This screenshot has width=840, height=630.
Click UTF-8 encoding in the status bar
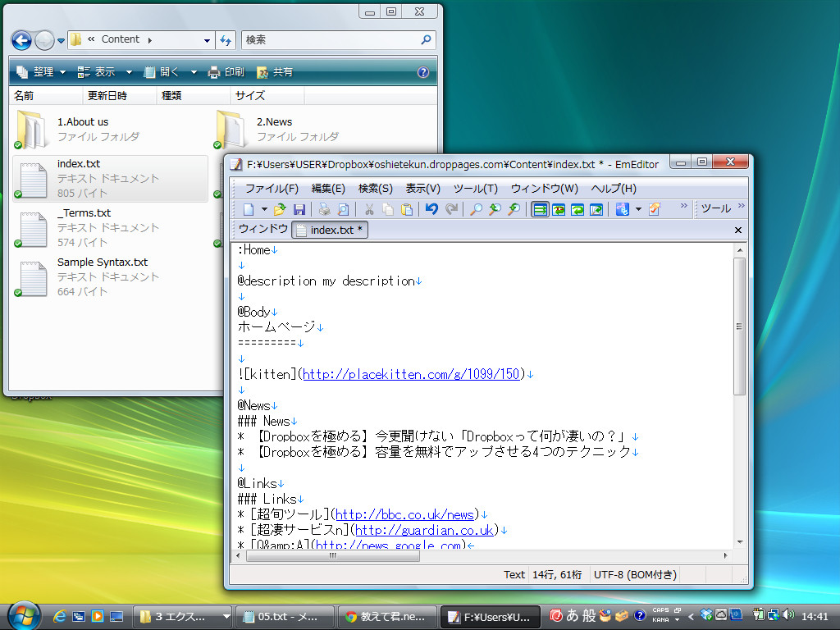click(x=635, y=575)
